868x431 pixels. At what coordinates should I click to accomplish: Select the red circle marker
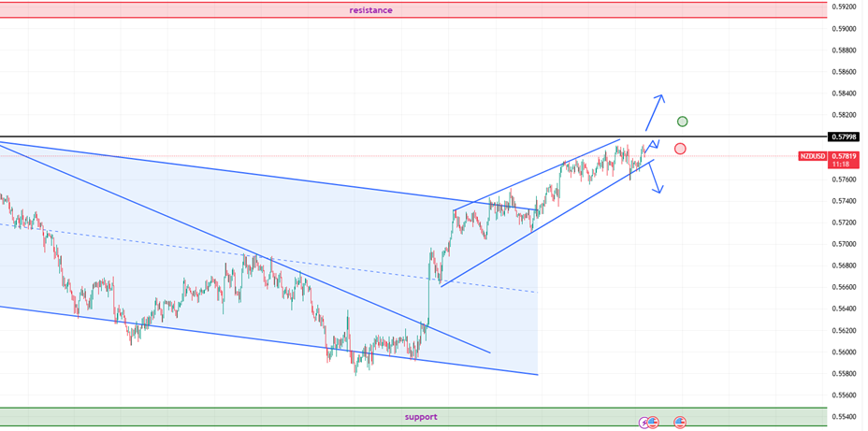(x=680, y=149)
